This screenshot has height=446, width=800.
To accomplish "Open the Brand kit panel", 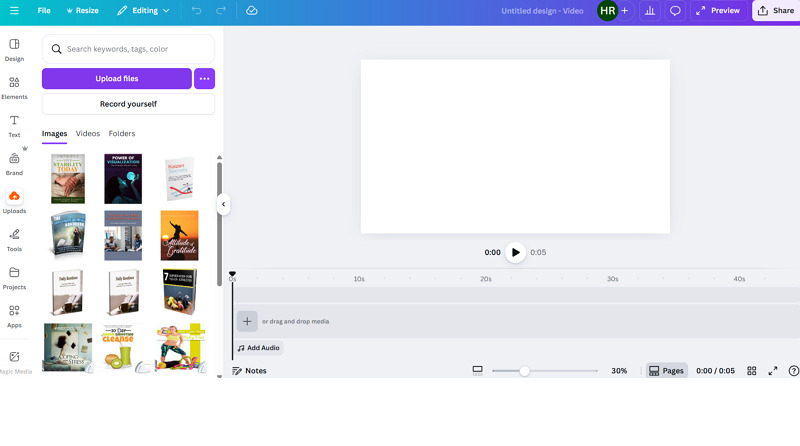I will tap(14, 163).
